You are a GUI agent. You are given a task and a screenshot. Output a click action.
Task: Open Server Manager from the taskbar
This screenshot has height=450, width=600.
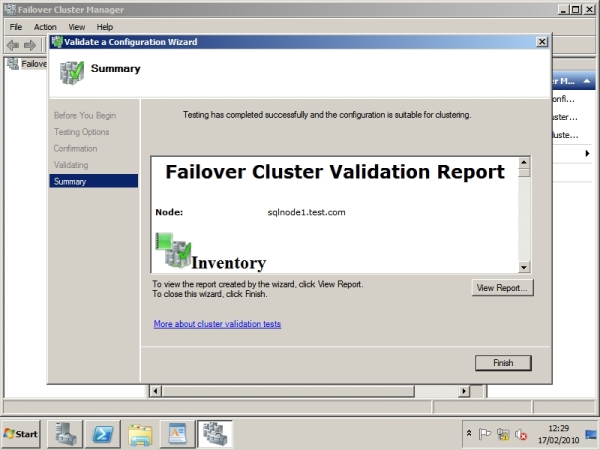coord(65,434)
